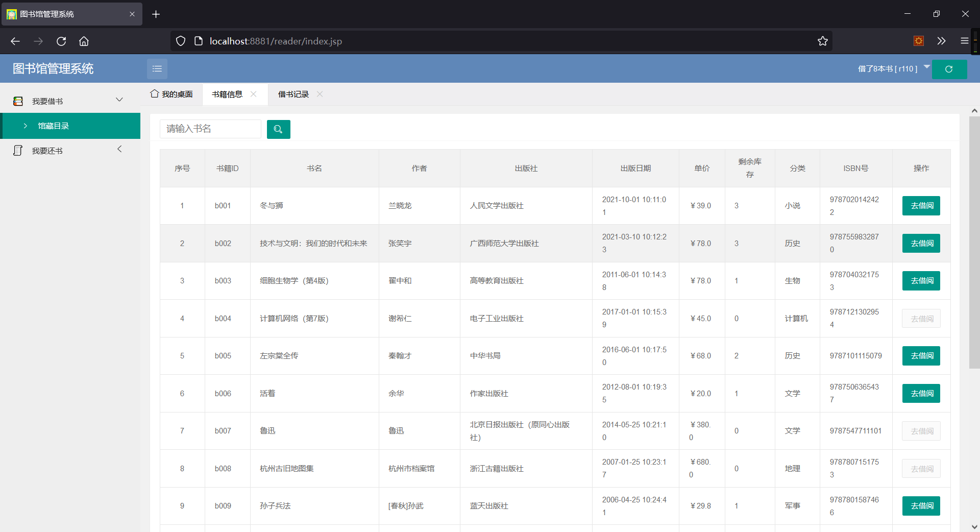Image resolution: width=980 pixels, height=532 pixels.
Task: Click the 书名 column header
Action: tap(314, 168)
